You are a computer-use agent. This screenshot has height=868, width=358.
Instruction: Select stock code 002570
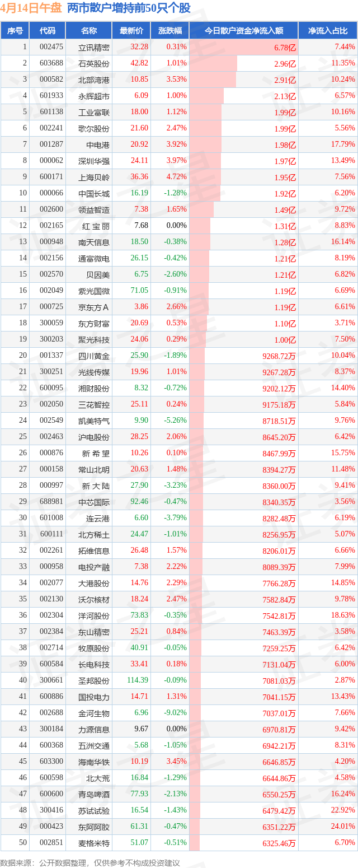[51, 274]
